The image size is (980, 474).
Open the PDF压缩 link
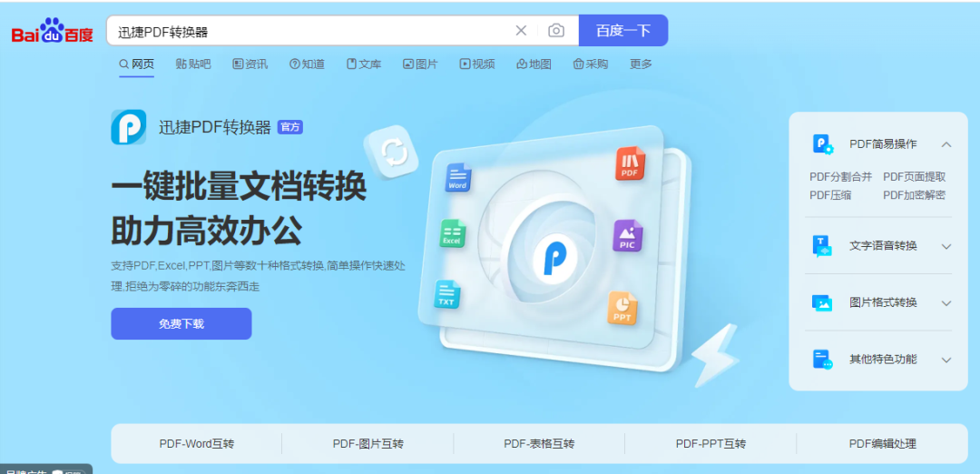[830, 195]
